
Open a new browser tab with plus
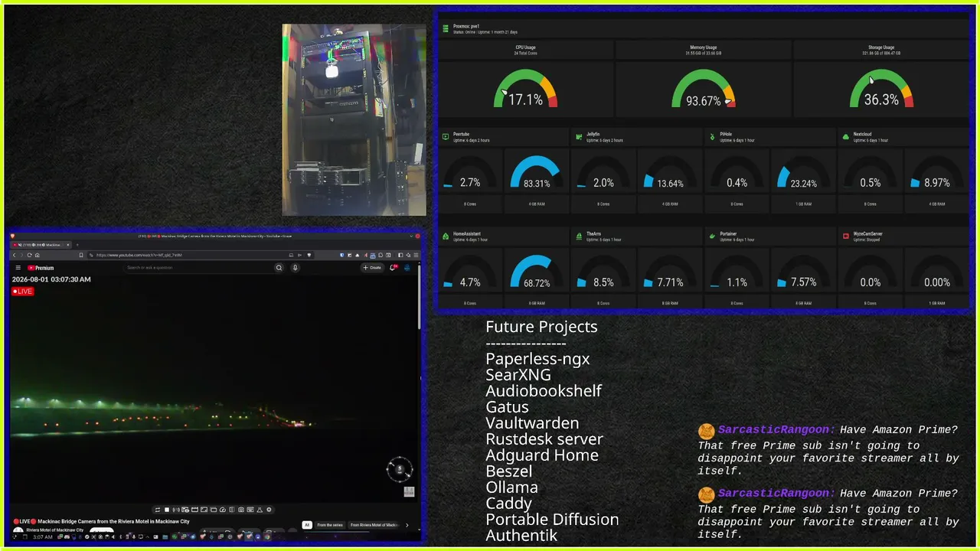[77, 245]
